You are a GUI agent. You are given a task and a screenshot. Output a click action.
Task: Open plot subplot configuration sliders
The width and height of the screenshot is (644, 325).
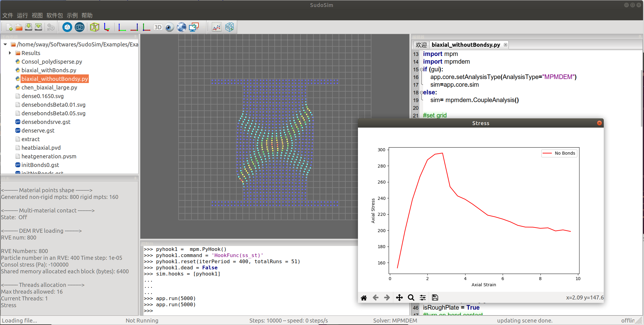coord(423,298)
